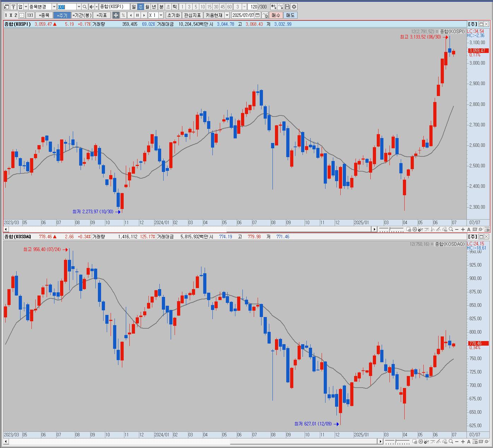Image resolution: width=493 pixels, height=448 pixels.
Task: Toggle the =기간(봉) sync option
Action: point(82,15)
